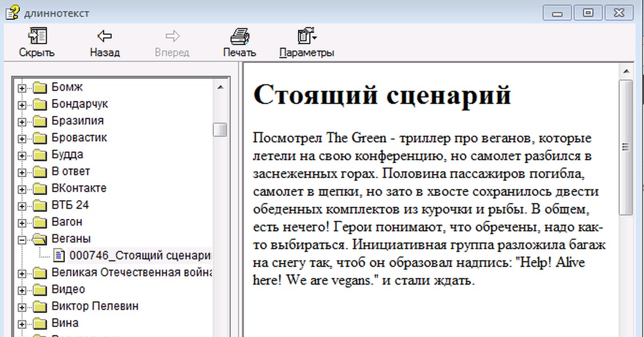Click the Бомж folder icon
Viewport: 644px width, 337px height.
point(40,87)
